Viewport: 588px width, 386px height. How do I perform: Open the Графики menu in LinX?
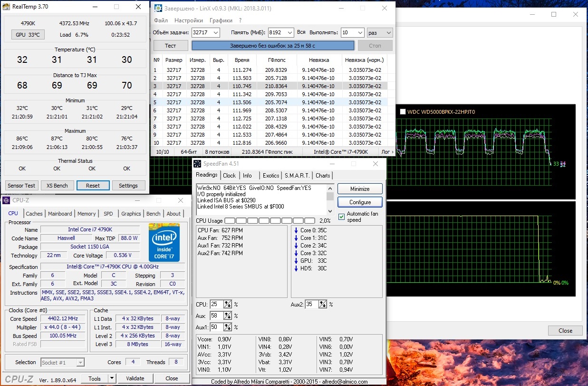pos(221,20)
